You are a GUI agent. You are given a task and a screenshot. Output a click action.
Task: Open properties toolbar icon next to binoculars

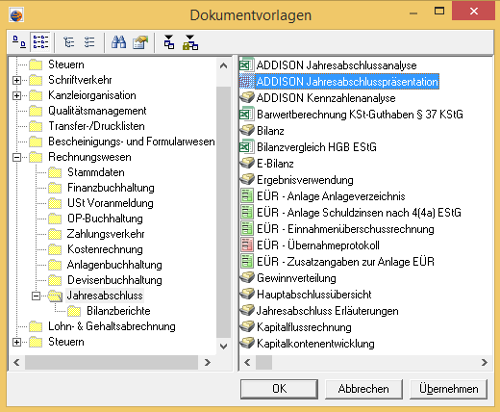pyautogui.click(x=140, y=42)
